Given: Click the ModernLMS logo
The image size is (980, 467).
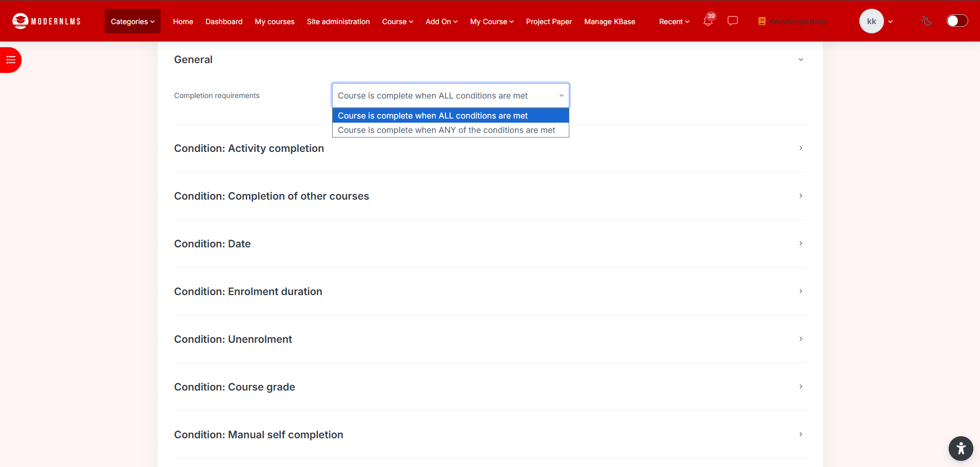Looking at the screenshot, I should pos(47,21).
